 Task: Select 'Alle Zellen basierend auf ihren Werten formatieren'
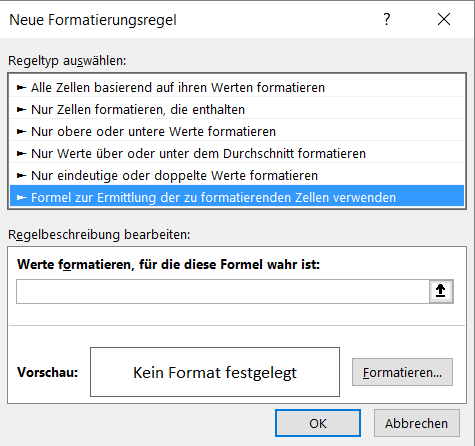click(x=237, y=87)
